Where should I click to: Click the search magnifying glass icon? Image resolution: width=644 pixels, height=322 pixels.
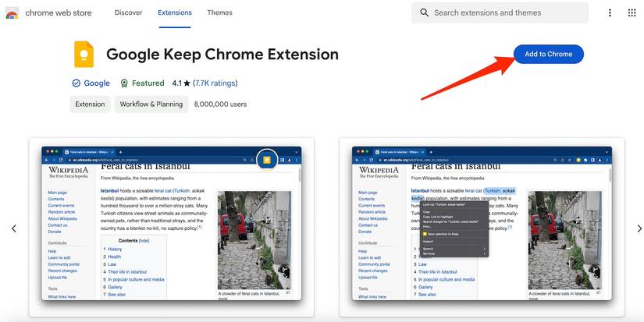pyautogui.click(x=425, y=12)
